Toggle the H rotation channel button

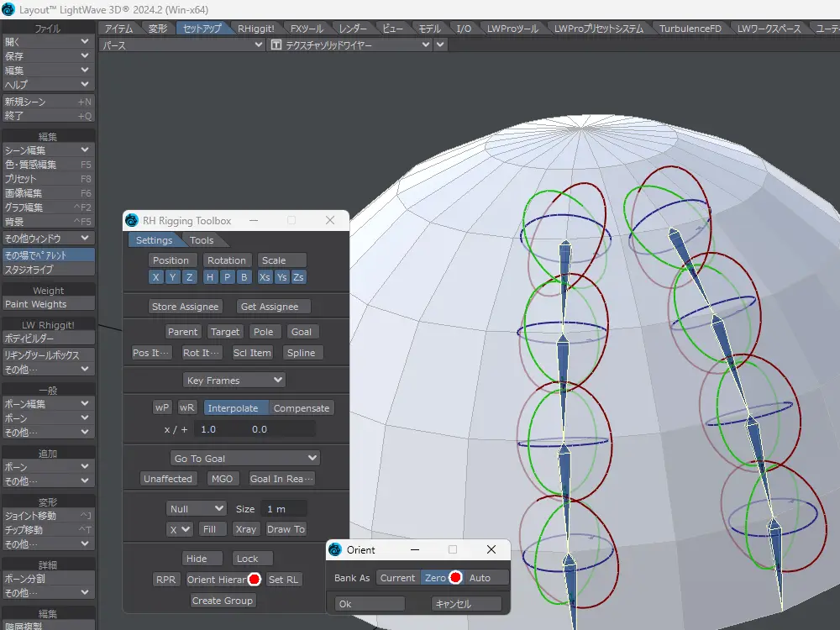tap(210, 277)
